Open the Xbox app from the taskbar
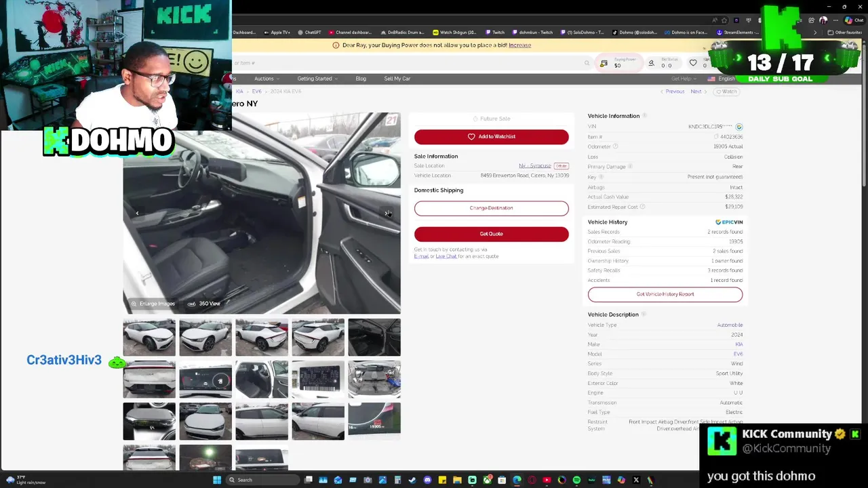Viewport: 868px width, 488px height. point(488,480)
